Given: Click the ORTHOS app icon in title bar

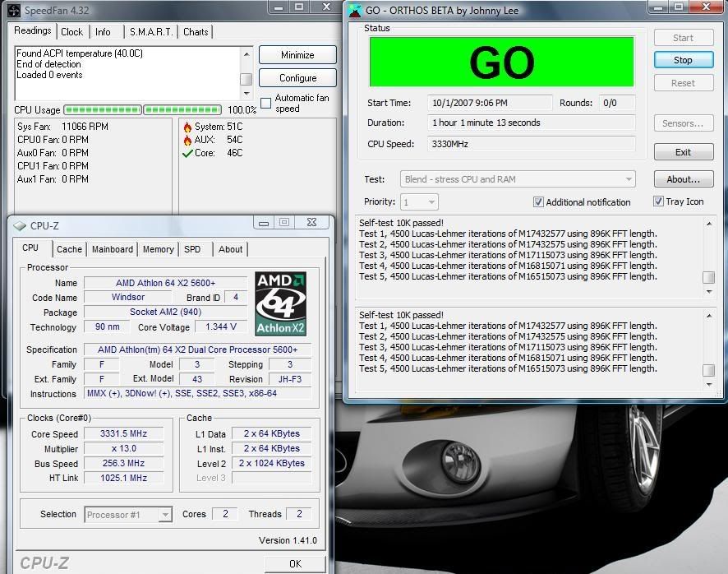Looking at the screenshot, I should click(x=355, y=10).
